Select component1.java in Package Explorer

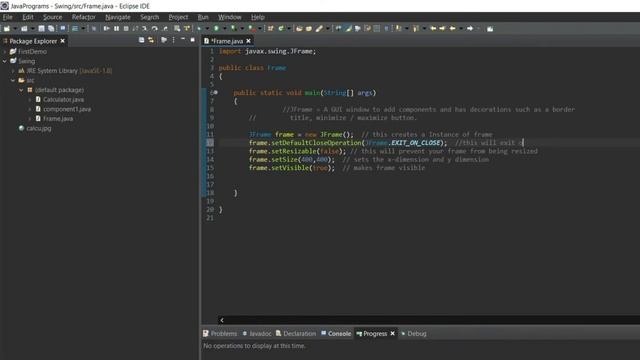pyautogui.click(x=67, y=109)
